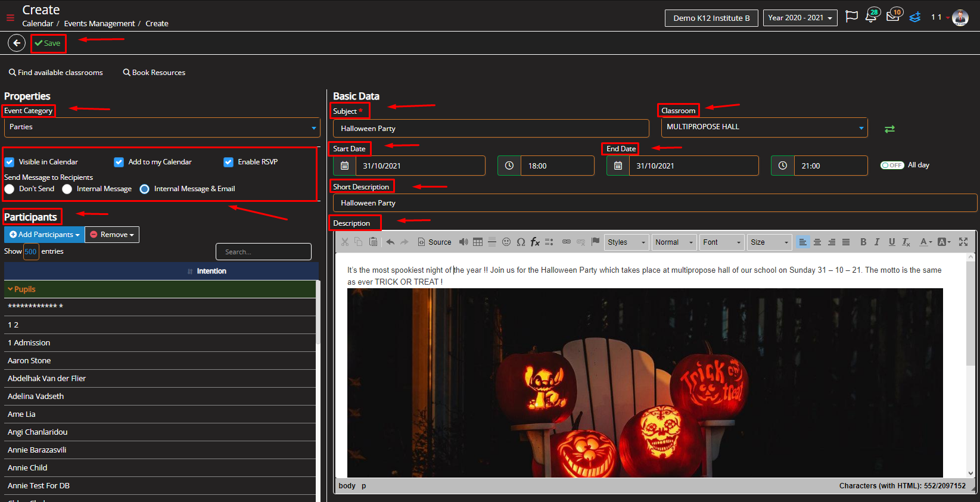Click the green swap arrows beside Classroom
980x502 pixels.
click(889, 129)
